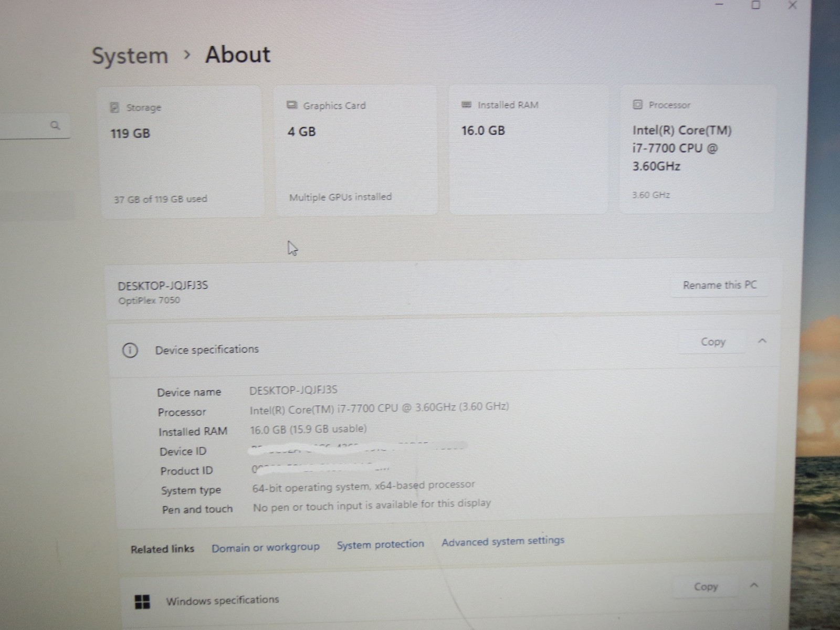The width and height of the screenshot is (840, 630).
Task: Open Domain or workgroup link
Action: 266,548
